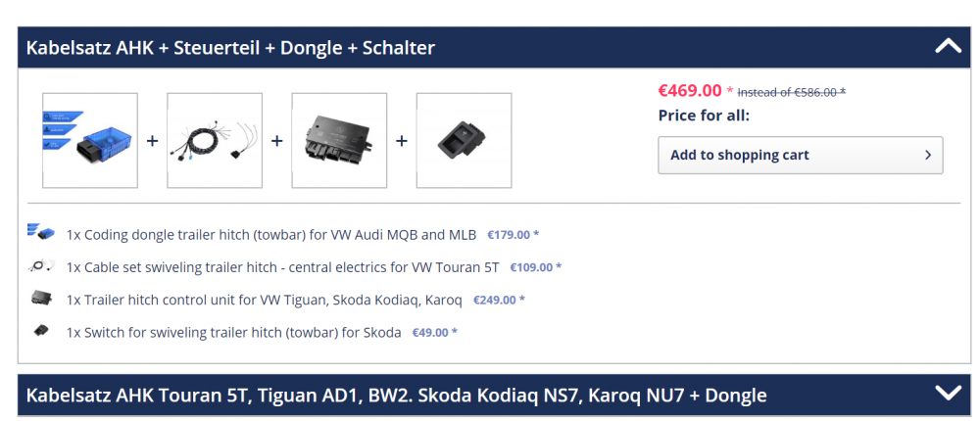Image resolution: width=980 pixels, height=421 pixels.
Task: Click small dongle icon in item list
Action: 41,232
